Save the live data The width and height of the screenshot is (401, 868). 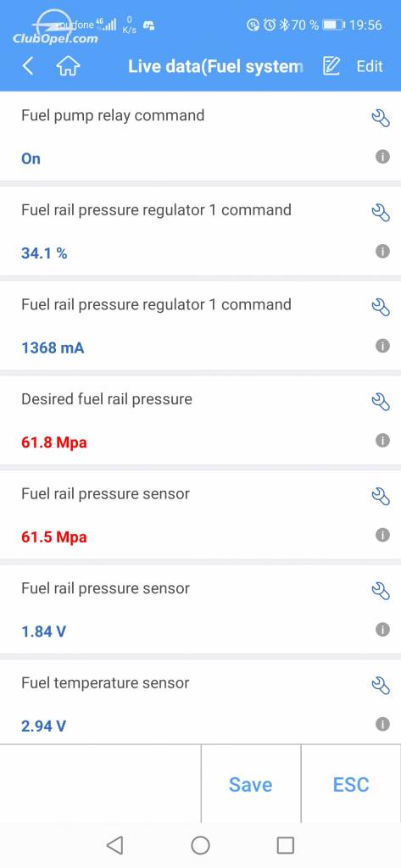tap(251, 784)
